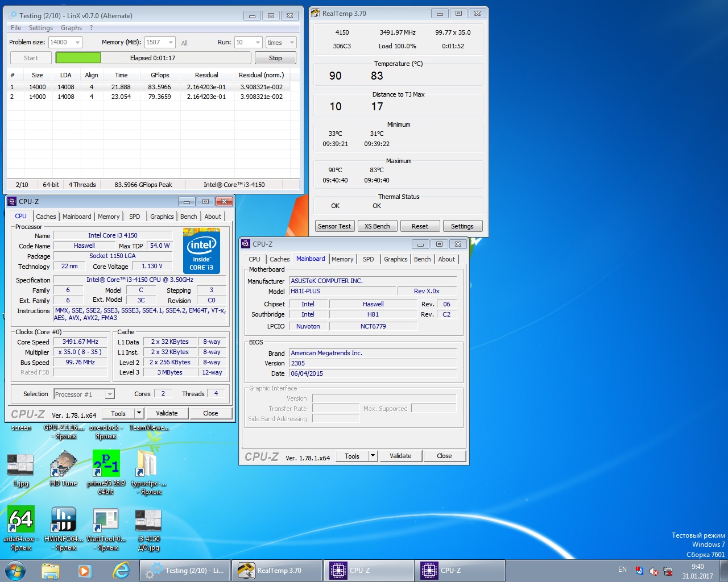
Task: Expand the Problem size dropdown
Action: coord(77,43)
